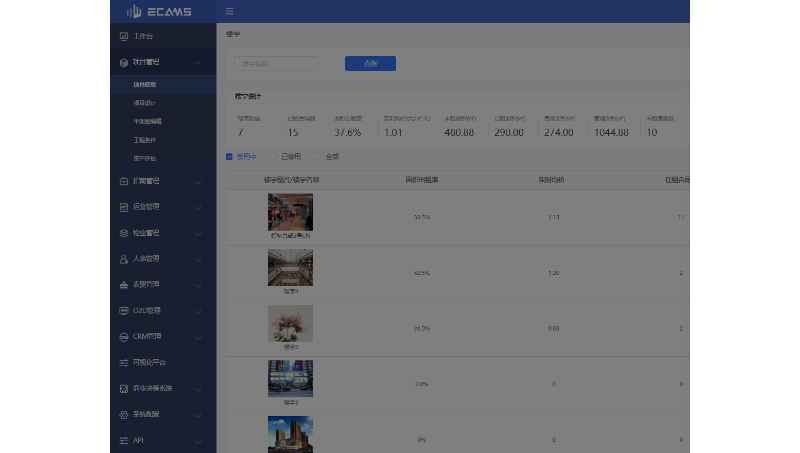Select the highlighted 项目信息 submenu item
The width and height of the screenshot is (800, 453).
[145, 85]
